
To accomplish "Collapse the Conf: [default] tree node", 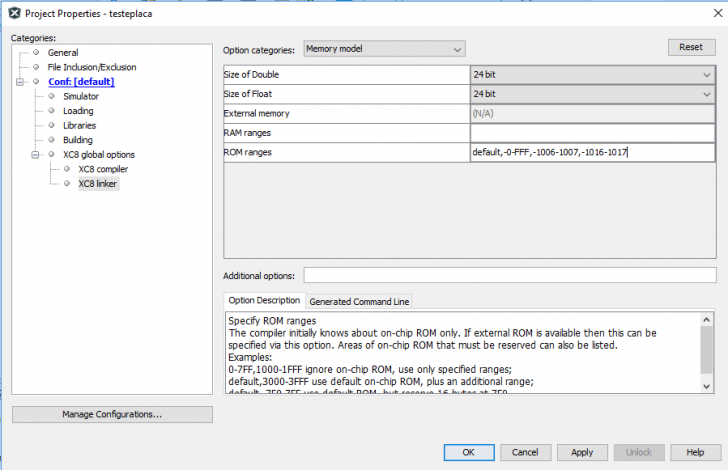I will 19,82.
